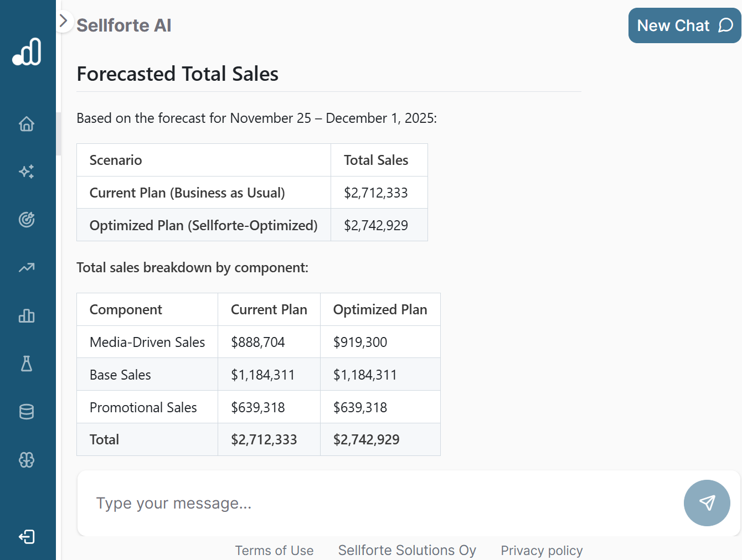Viewport: 742px width, 560px height.
Task: Open the target goals icon in sidebar
Action: pos(26,220)
